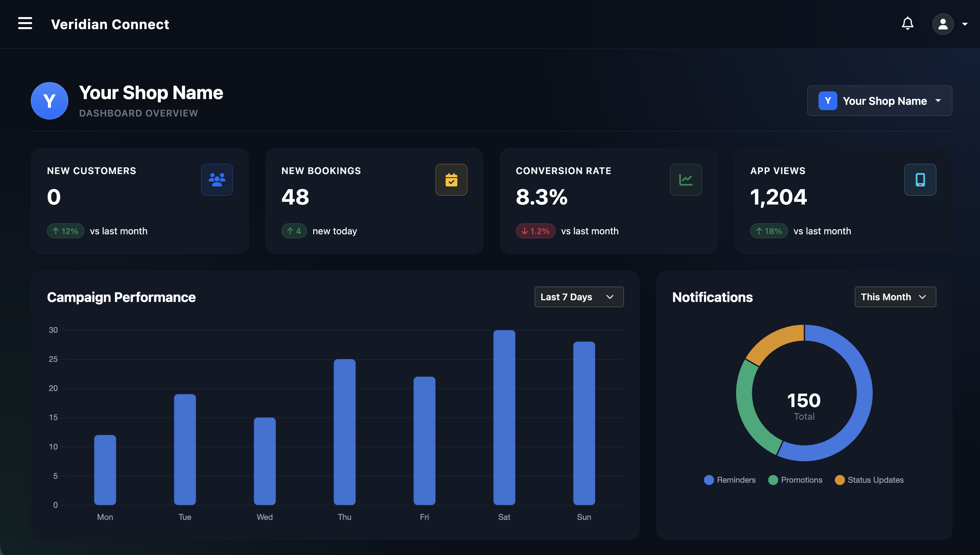Open the hamburger navigation menu

tap(25, 24)
